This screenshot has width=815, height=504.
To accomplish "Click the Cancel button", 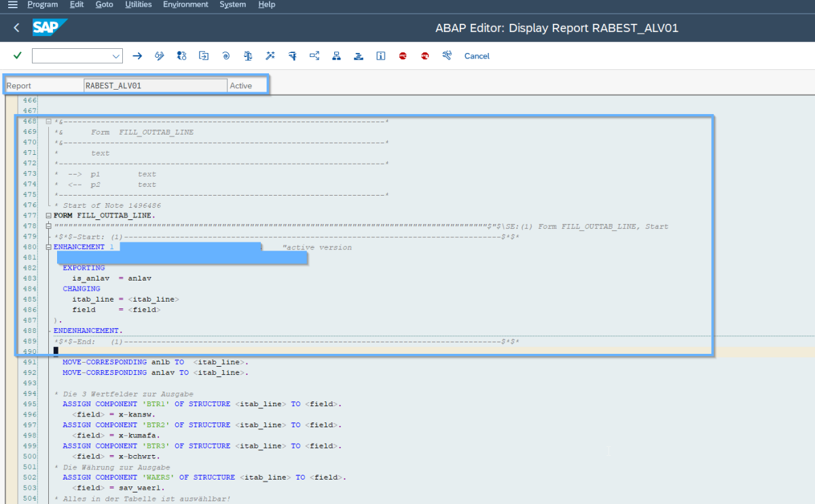I will (x=477, y=56).
